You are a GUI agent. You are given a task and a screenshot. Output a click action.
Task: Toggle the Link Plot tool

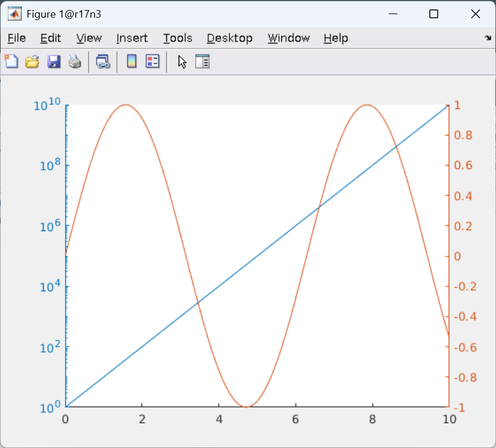[103, 61]
